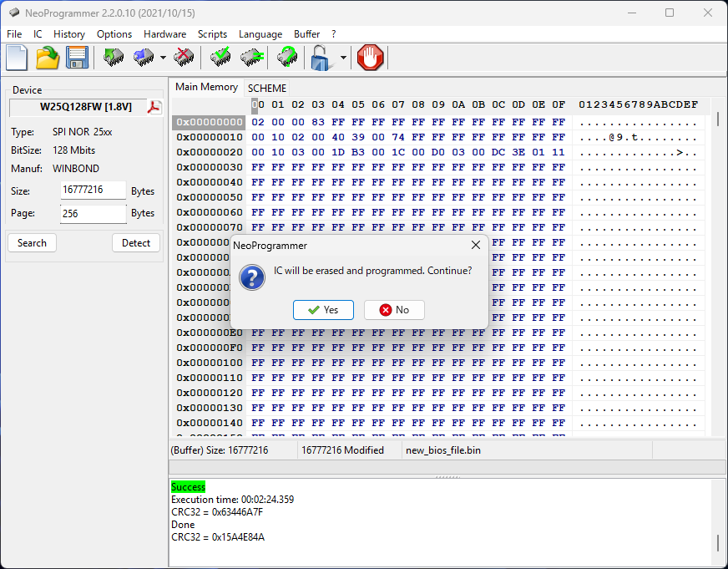
Task: Switch to the SCHEME tab
Action: pyautogui.click(x=266, y=88)
